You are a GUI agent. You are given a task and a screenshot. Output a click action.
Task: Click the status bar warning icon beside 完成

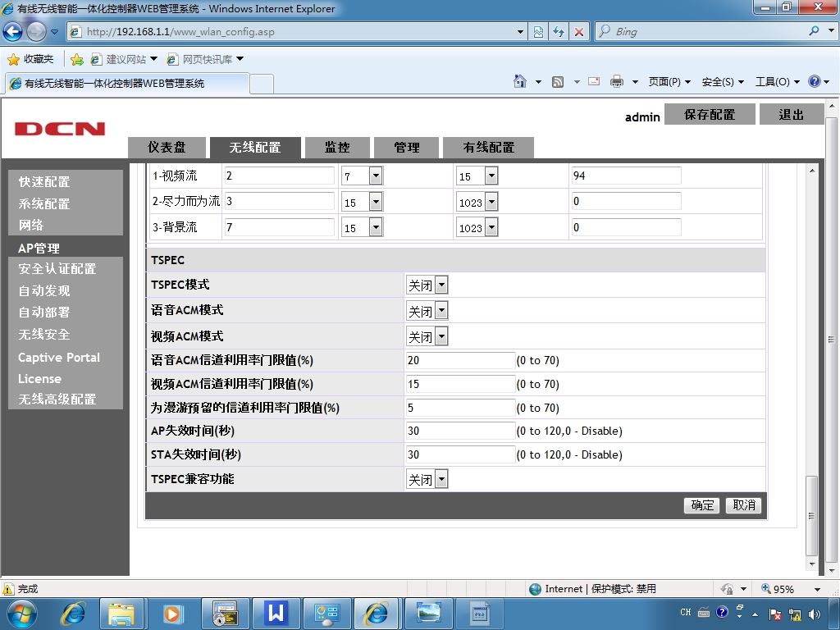[8, 589]
